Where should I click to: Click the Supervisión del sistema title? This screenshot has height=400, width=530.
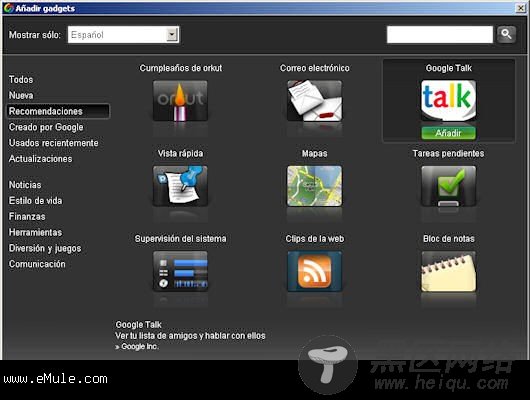180,239
